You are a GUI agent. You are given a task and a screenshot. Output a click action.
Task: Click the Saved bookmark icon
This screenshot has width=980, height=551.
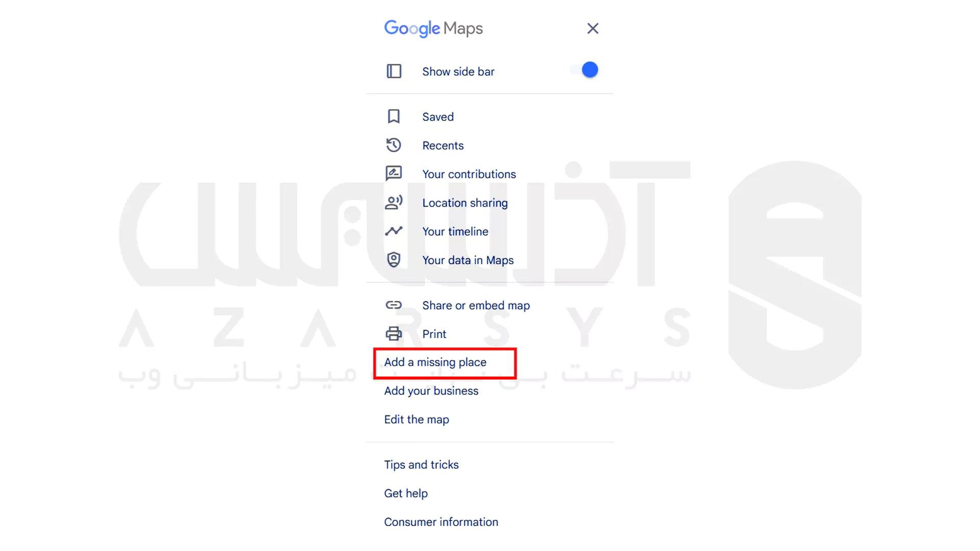pyautogui.click(x=393, y=116)
